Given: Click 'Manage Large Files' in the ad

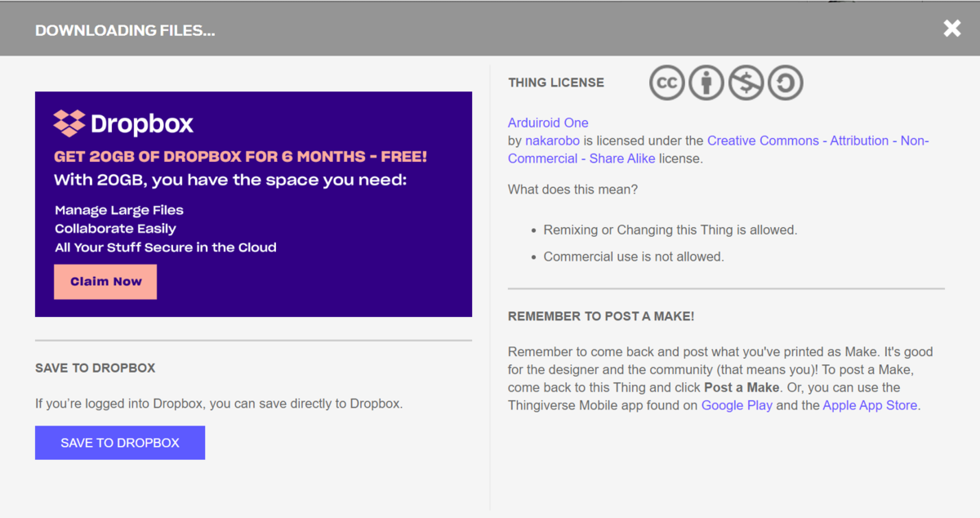Looking at the screenshot, I should pos(119,210).
